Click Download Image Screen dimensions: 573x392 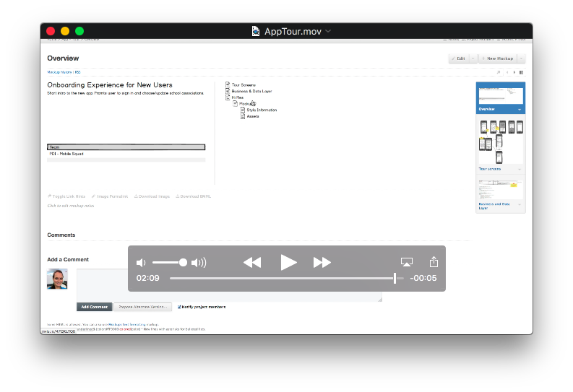pyautogui.click(x=152, y=196)
